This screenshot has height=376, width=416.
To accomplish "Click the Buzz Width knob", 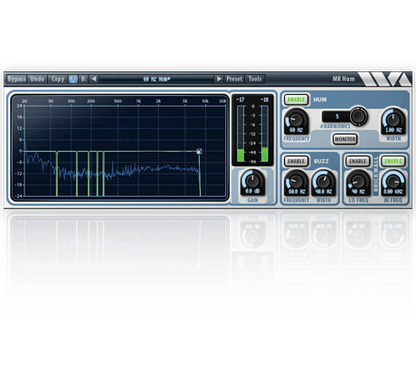I will (323, 181).
